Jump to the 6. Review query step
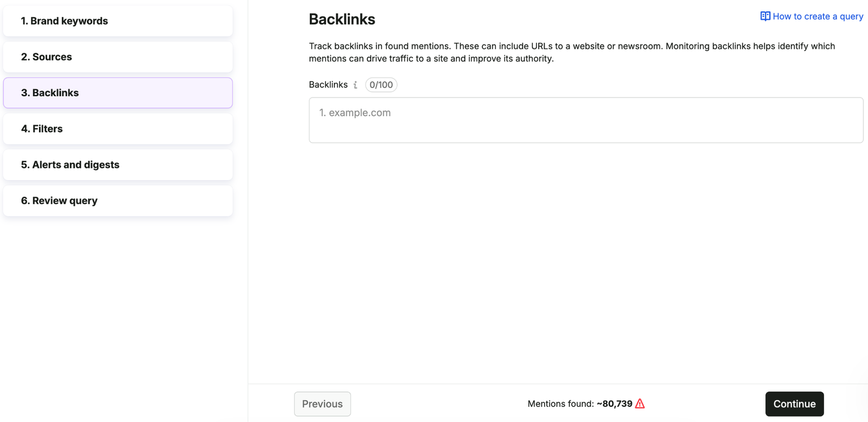This screenshot has width=868, height=422. pos(118,200)
